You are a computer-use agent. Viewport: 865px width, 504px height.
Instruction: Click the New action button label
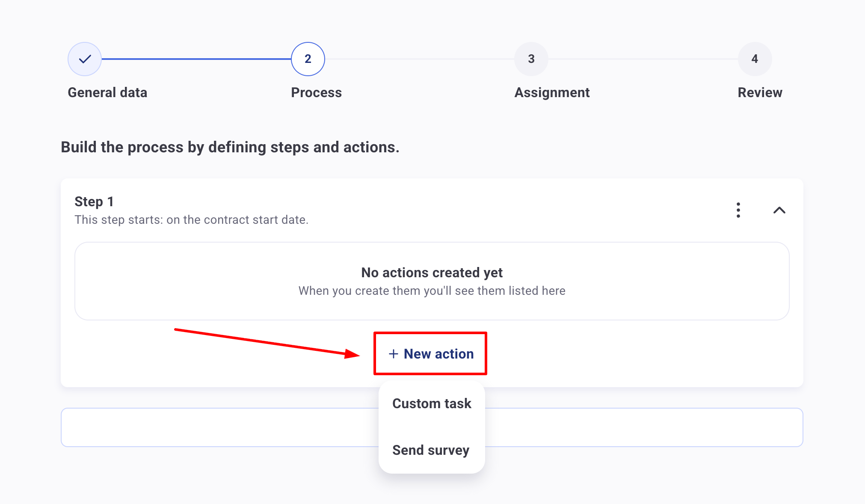tap(438, 354)
